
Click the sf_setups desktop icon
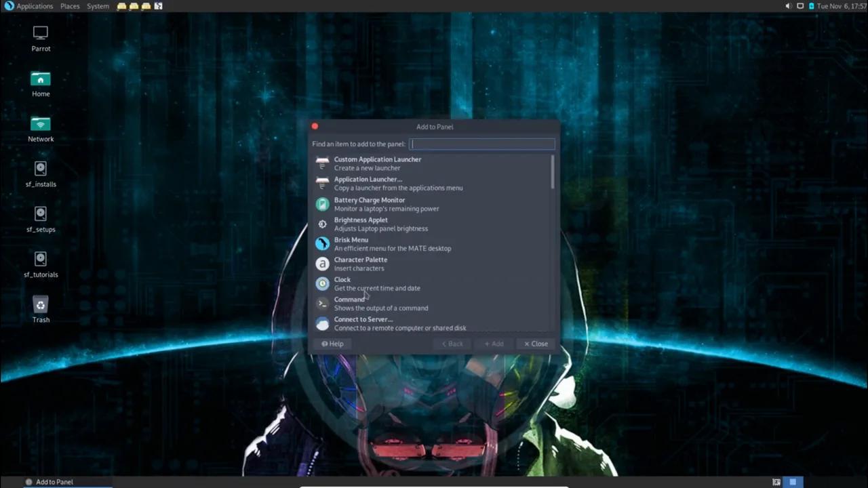pos(41,213)
